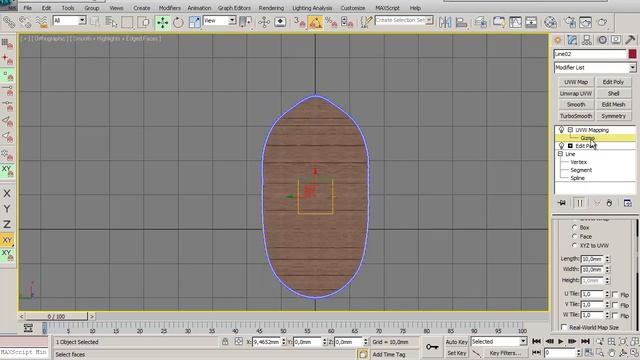Toggle the Percent Snap icon
Screen dimensions: 640x360
click(331, 22)
